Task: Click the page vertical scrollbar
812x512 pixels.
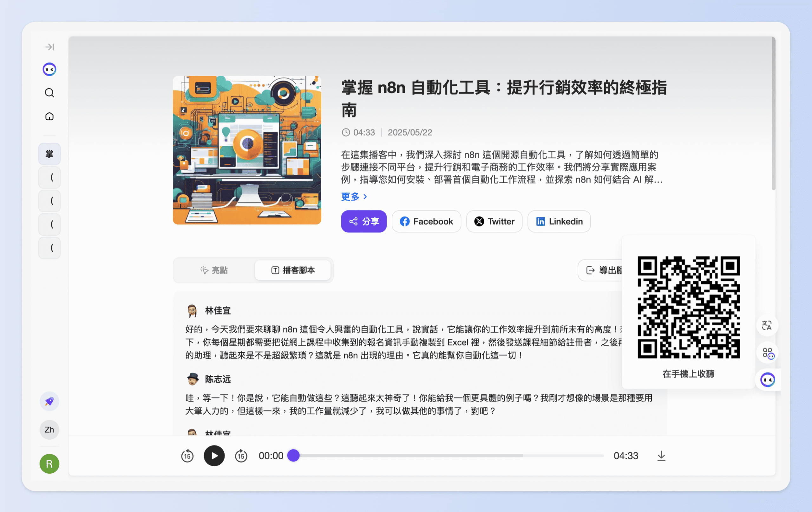Action: point(774,114)
